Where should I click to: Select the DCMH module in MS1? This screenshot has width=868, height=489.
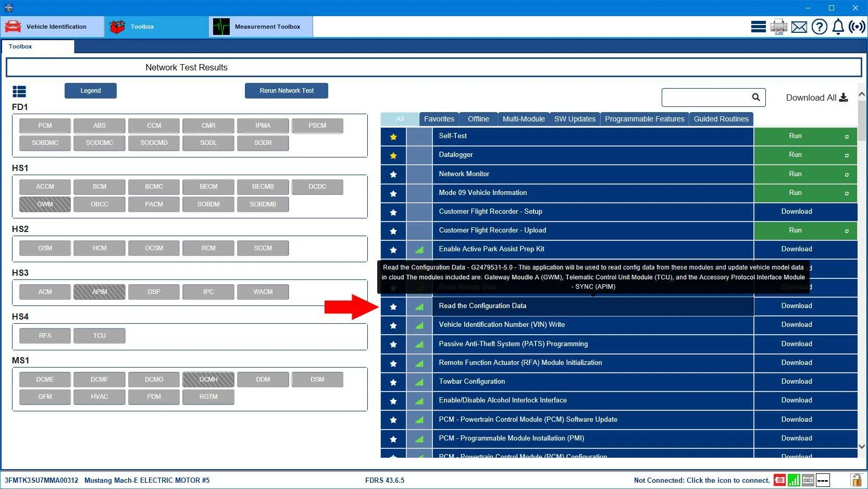pyautogui.click(x=208, y=380)
